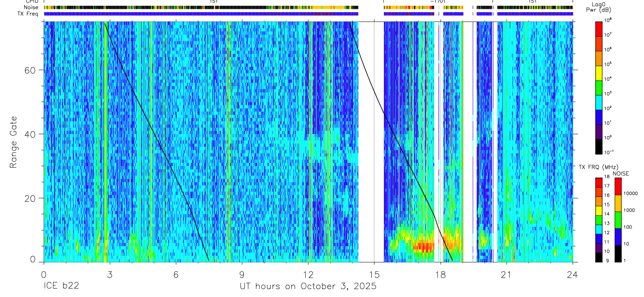Click 'UT hours on October 3, 2025' axis title
The height and width of the screenshot is (297, 644).
click(x=308, y=287)
